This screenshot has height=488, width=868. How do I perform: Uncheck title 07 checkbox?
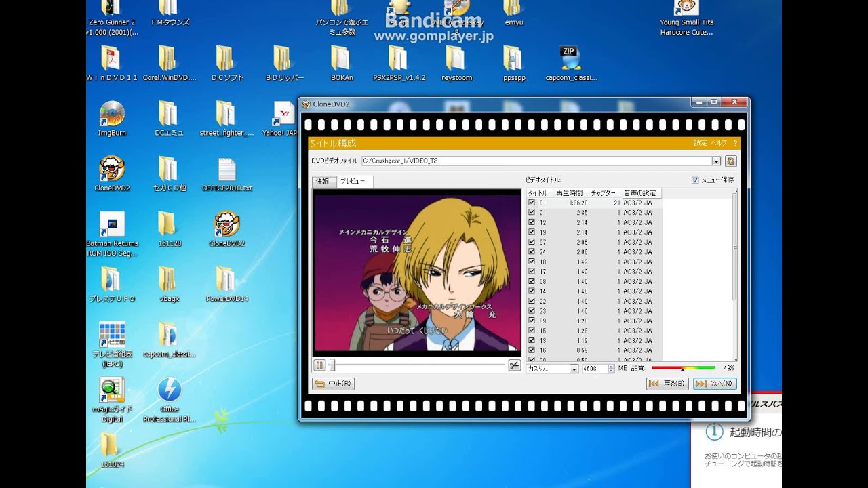(x=532, y=242)
